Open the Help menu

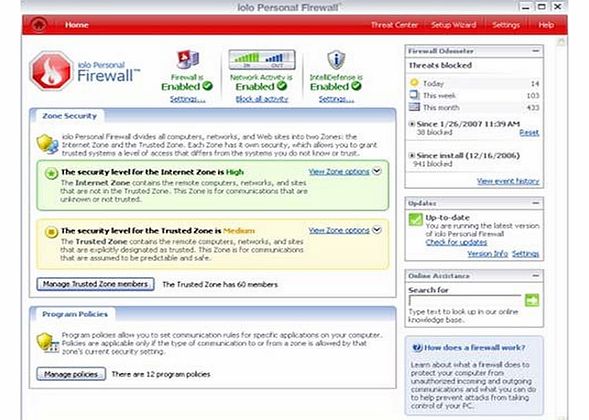tap(546, 25)
